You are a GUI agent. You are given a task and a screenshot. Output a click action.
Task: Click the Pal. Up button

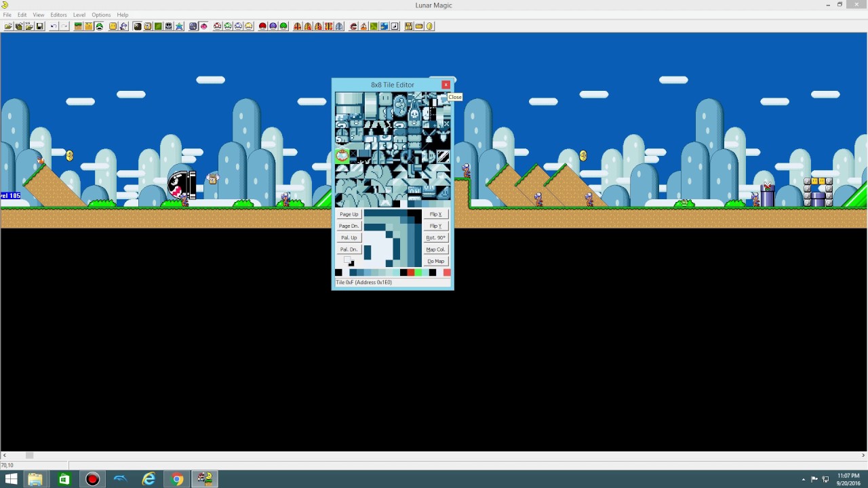(x=349, y=238)
